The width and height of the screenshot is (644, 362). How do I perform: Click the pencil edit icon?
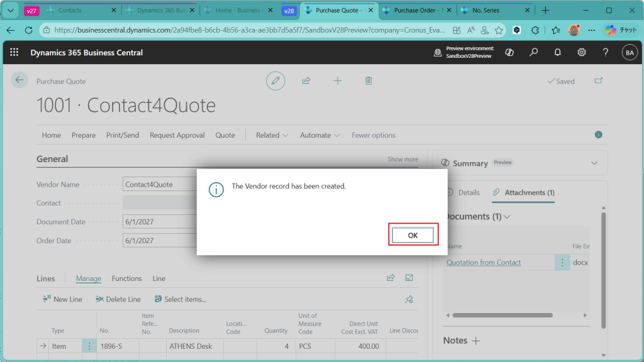click(275, 80)
